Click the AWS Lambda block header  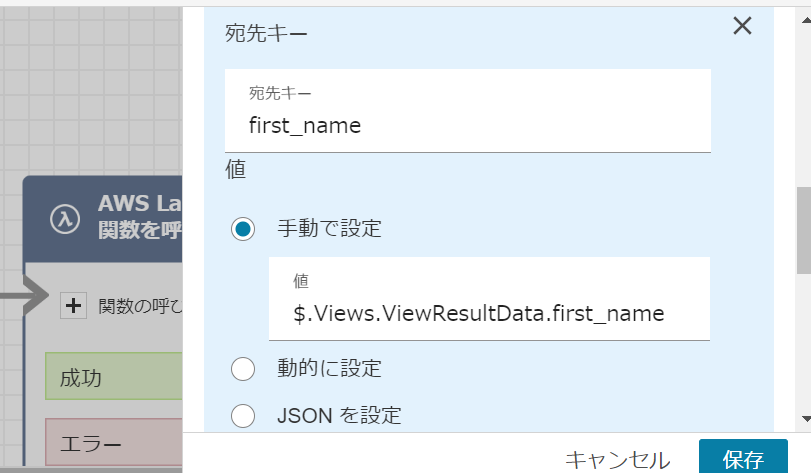pyautogui.click(x=102, y=219)
